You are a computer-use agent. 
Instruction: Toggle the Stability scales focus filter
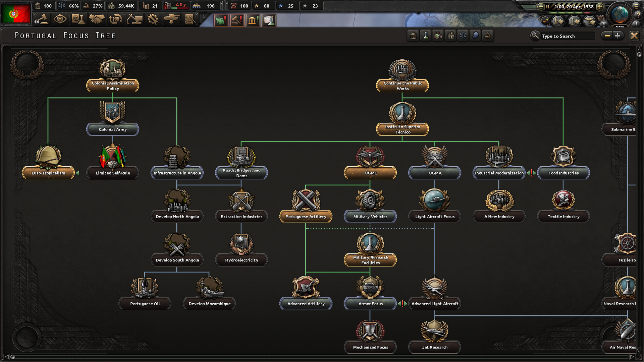[463, 35]
